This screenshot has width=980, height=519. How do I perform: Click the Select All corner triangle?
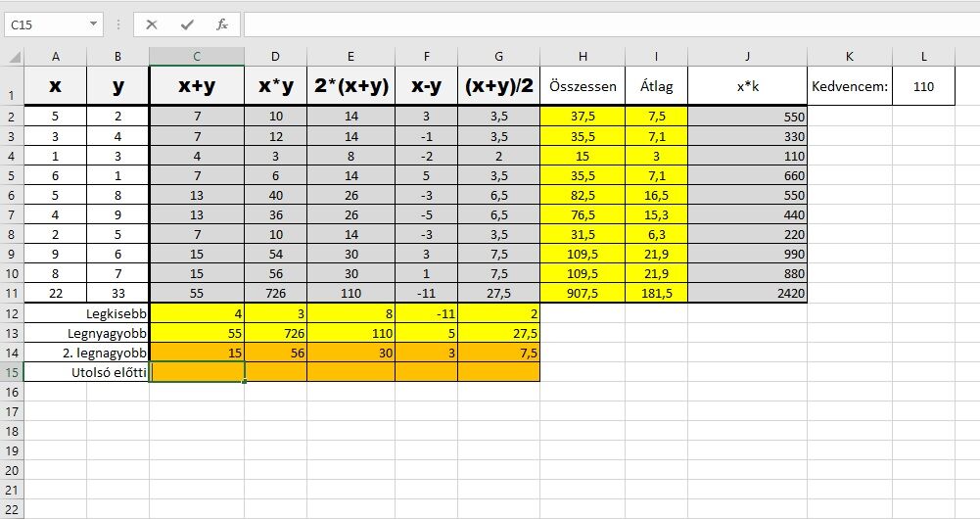coord(15,57)
